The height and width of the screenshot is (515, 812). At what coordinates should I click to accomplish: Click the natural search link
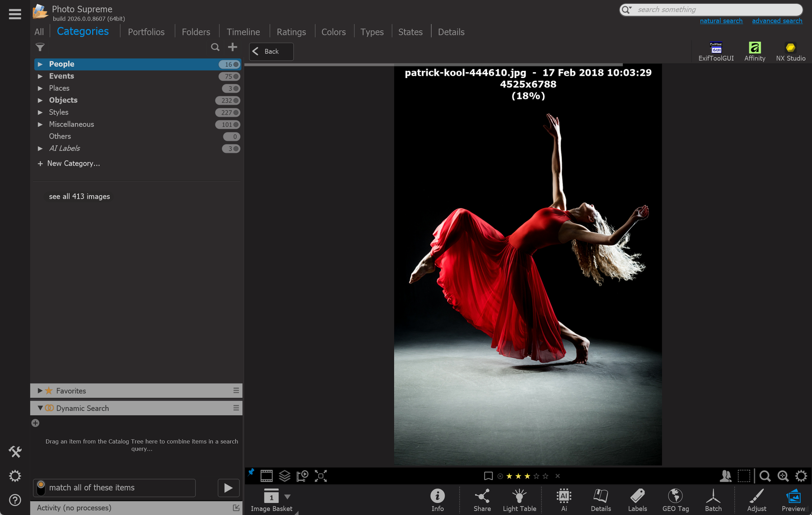point(721,21)
